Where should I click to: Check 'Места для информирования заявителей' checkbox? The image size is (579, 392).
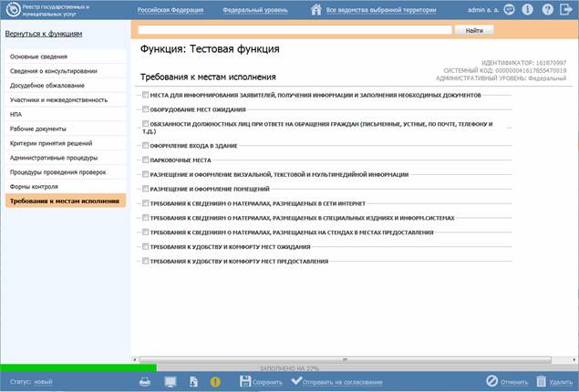coord(146,95)
